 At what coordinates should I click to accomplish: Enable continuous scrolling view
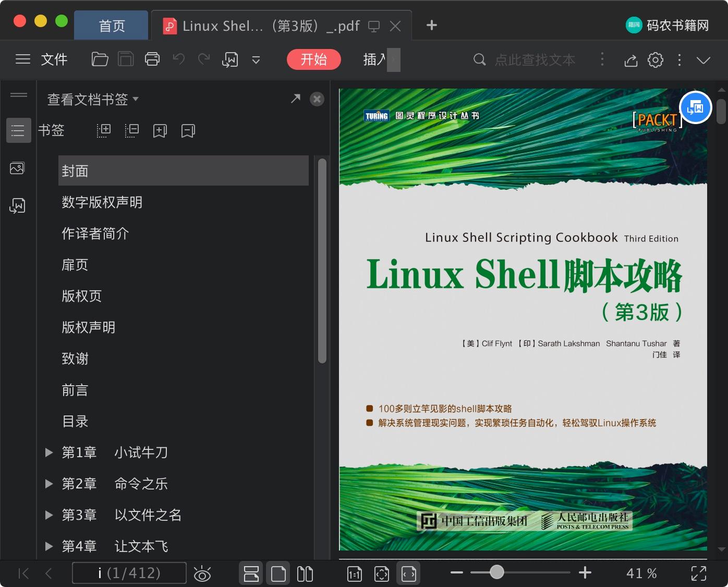pyautogui.click(x=251, y=573)
